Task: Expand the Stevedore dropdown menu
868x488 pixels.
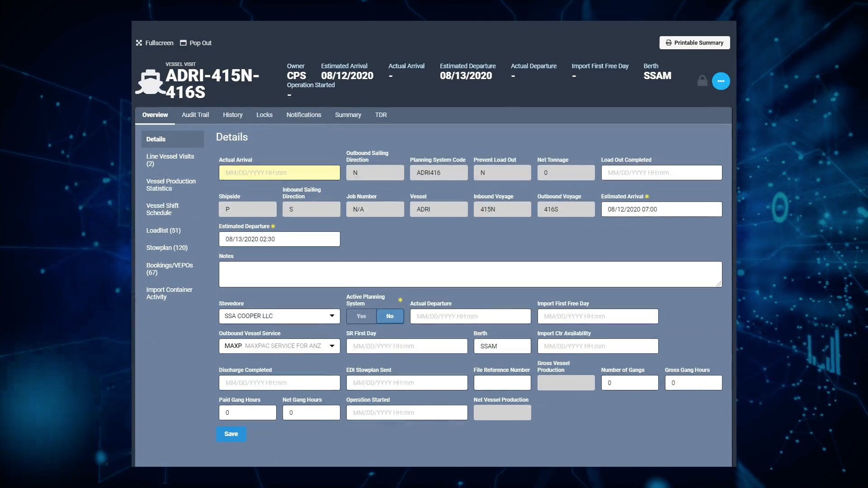Action: [331, 316]
